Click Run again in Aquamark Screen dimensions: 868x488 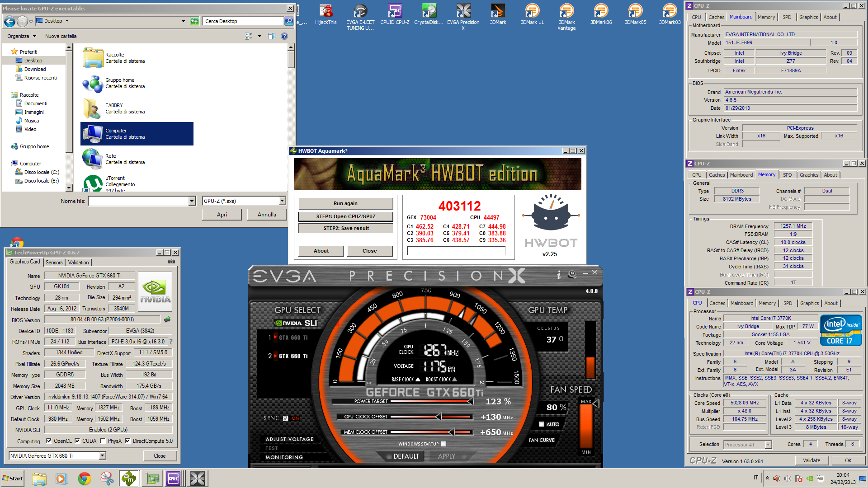pyautogui.click(x=345, y=203)
